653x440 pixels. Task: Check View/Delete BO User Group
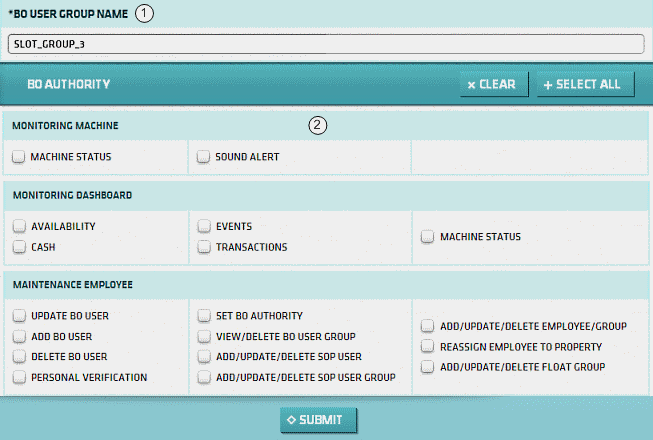(203, 336)
